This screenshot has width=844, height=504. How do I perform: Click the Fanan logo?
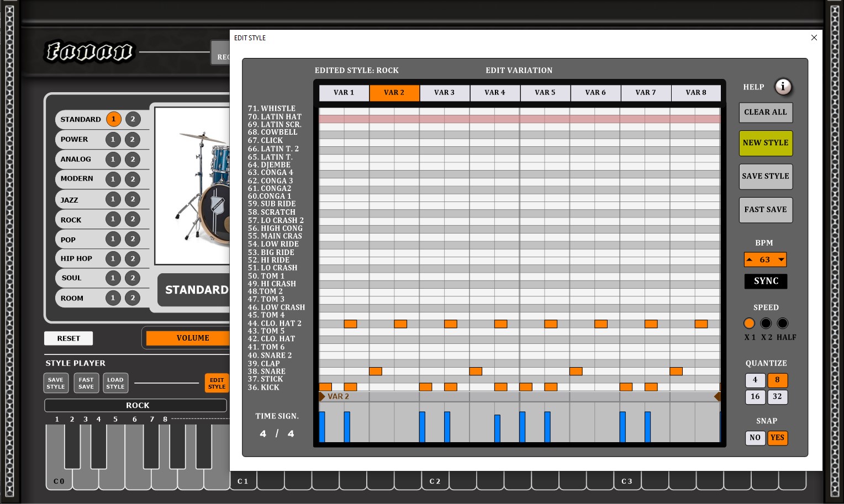point(89,52)
